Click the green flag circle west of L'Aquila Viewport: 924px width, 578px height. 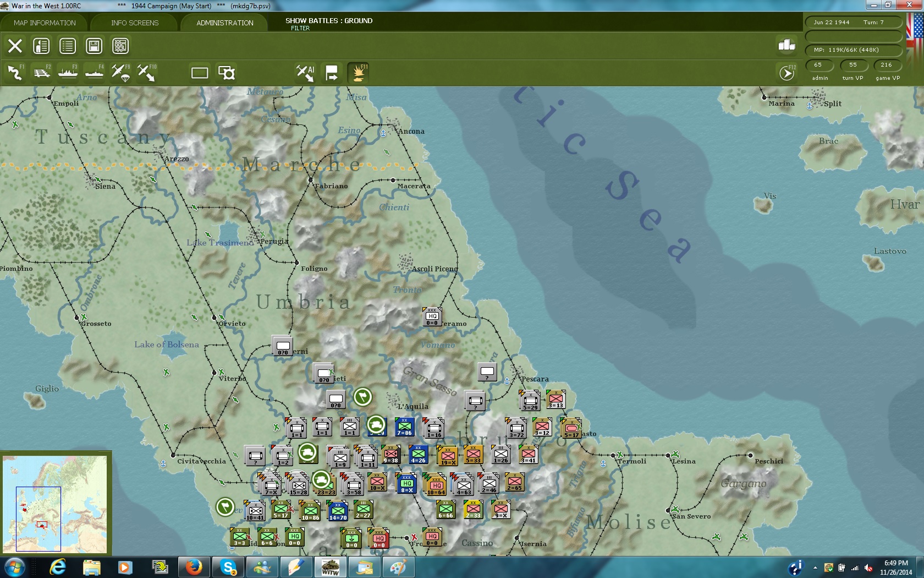point(362,396)
